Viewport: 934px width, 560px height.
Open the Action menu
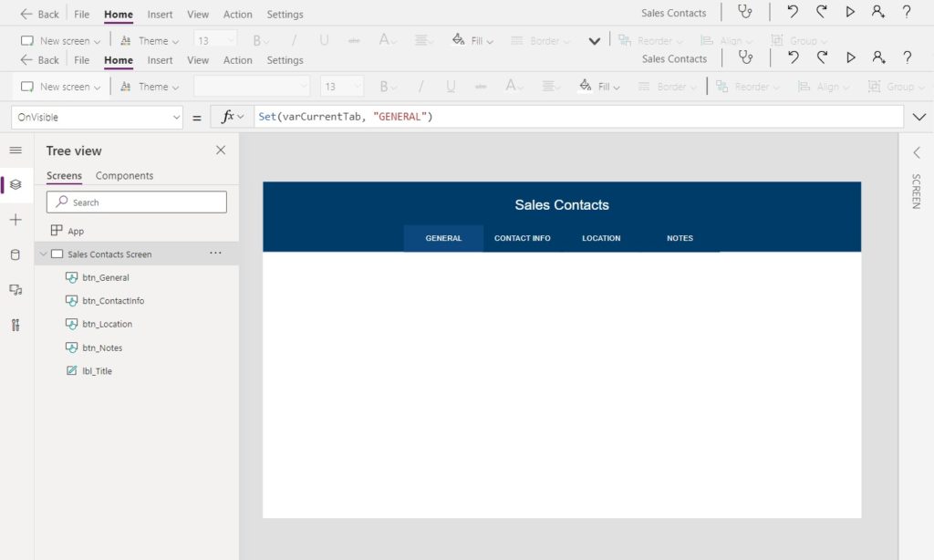237,59
